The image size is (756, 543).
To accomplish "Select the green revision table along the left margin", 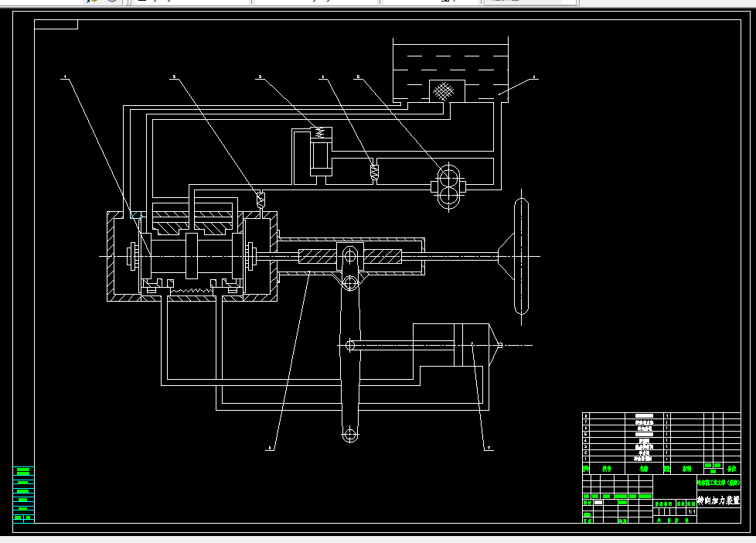I will [23, 494].
